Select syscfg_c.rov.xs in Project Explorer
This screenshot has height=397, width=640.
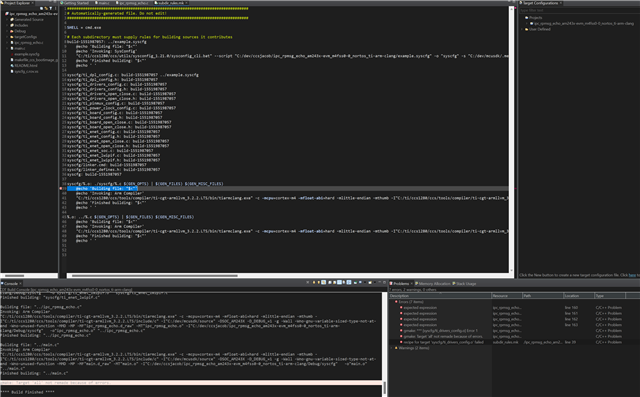(27, 71)
